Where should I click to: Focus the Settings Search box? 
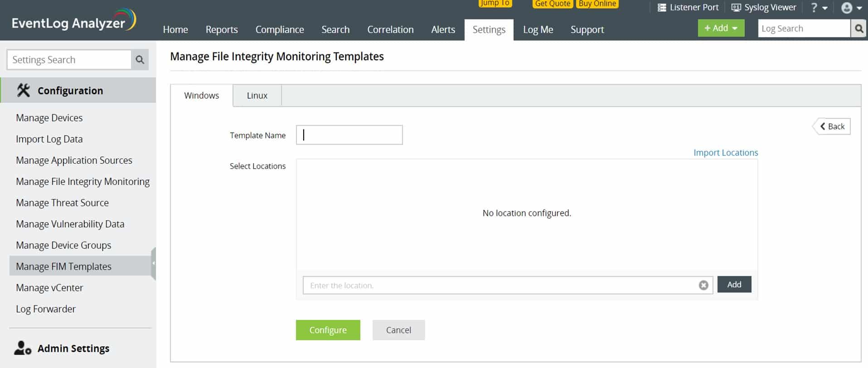69,60
